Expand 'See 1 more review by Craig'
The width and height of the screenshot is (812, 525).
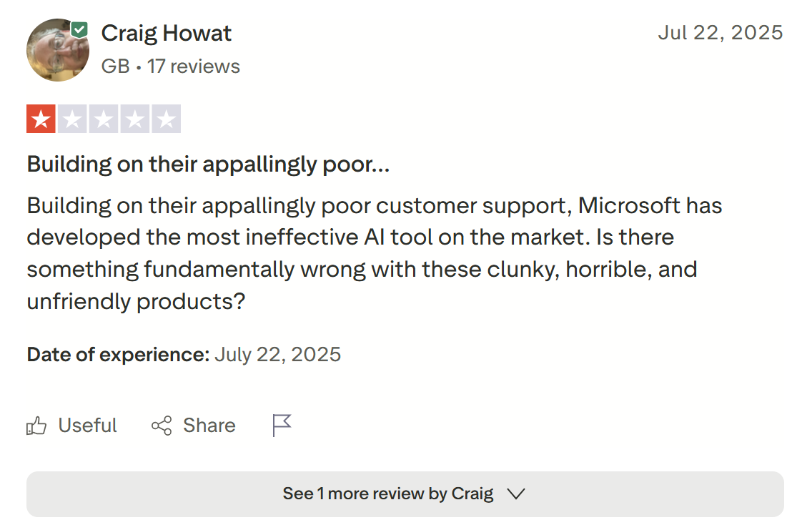click(405, 494)
